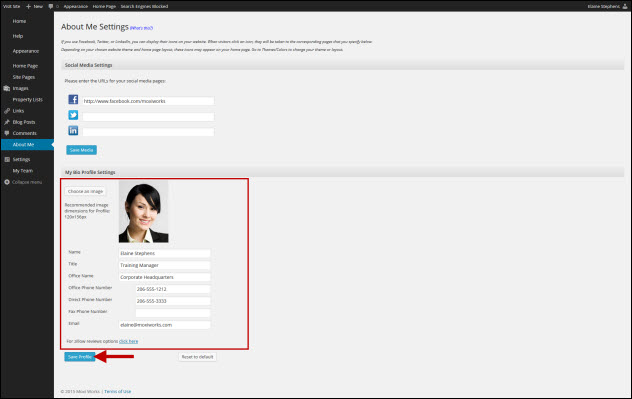Click the Images sidebar icon
This screenshot has height=399, width=632.
point(6,88)
